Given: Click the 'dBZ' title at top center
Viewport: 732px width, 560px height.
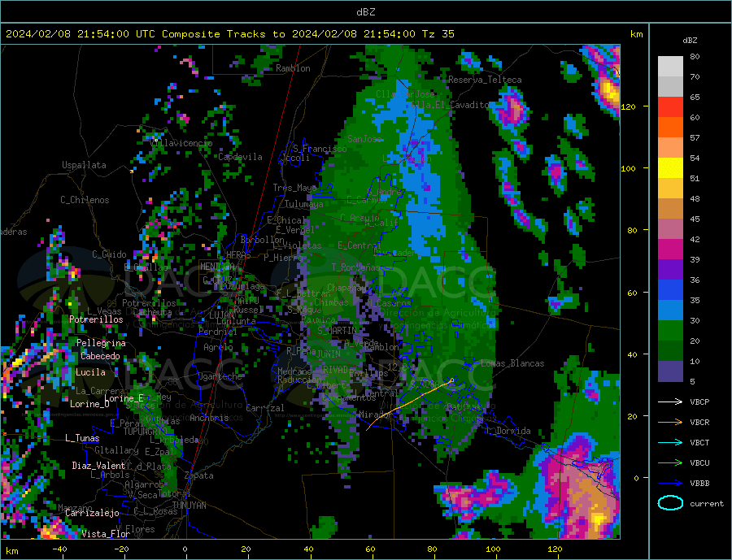Looking at the screenshot, I should click(365, 12).
